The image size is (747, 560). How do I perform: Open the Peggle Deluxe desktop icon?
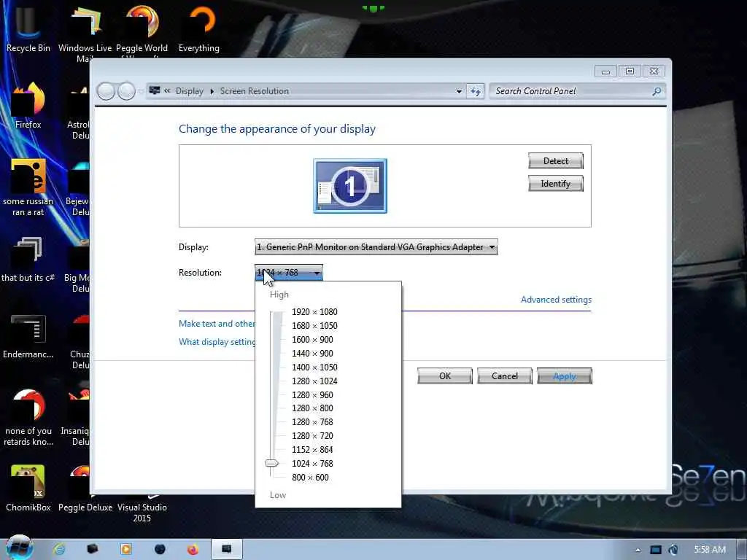tap(85, 489)
